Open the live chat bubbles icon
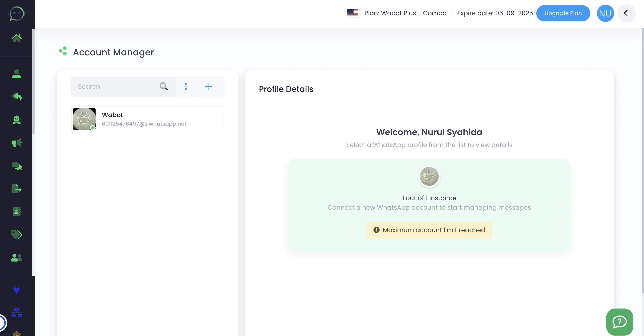 point(16,166)
